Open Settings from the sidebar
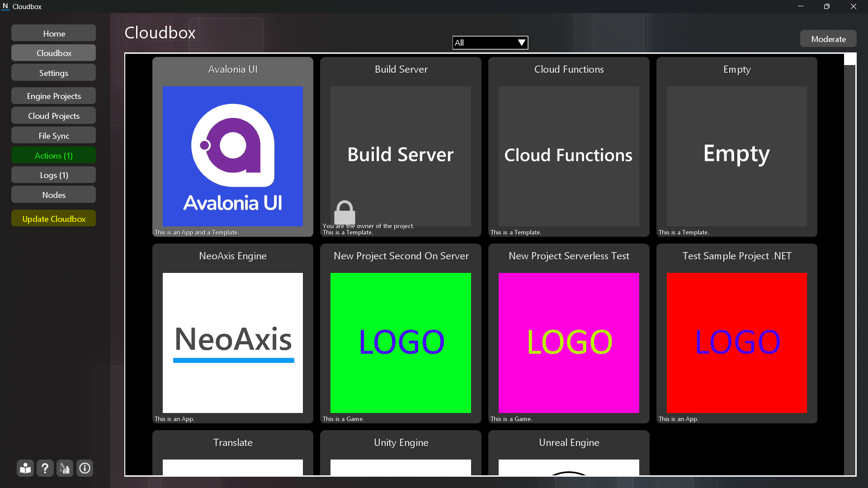 pyautogui.click(x=54, y=73)
